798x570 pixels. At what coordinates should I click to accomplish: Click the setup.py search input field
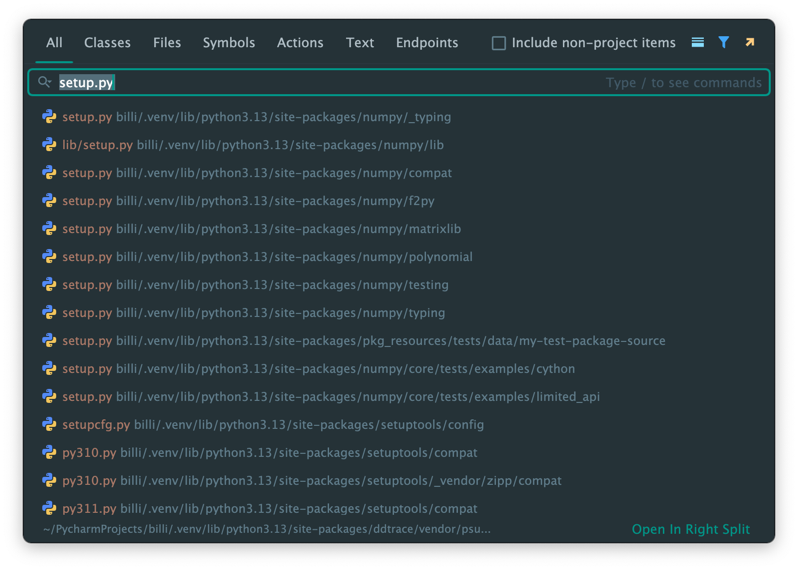[330, 82]
